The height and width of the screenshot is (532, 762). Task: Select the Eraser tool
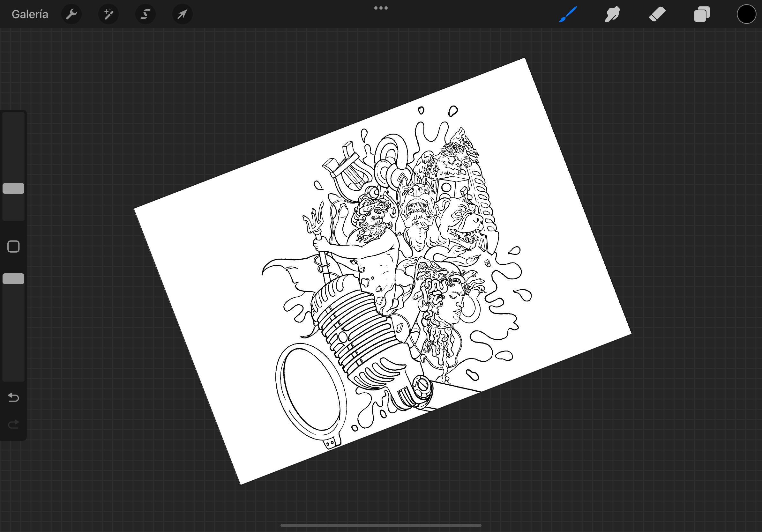pyautogui.click(x=657, y=14)
